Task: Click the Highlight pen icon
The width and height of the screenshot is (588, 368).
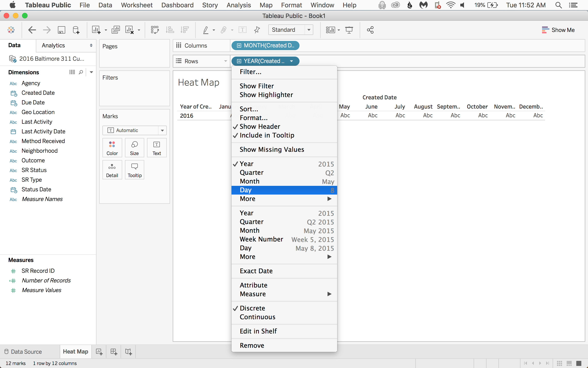Action: (x=206, y=30)
